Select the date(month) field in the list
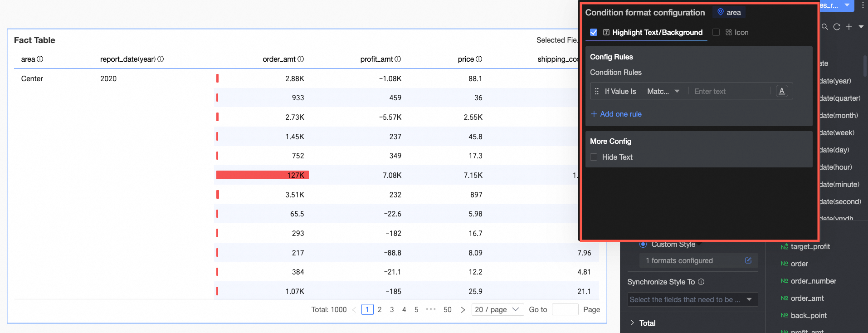This screenshot has height=333, width=868. (x=839, y=115)
